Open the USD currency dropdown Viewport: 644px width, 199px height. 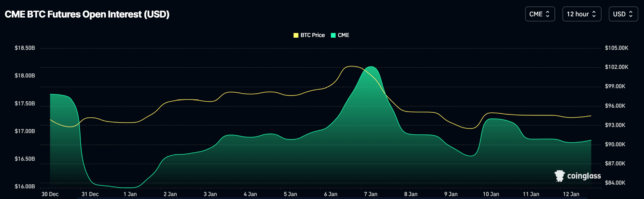(x=623, y=14)
